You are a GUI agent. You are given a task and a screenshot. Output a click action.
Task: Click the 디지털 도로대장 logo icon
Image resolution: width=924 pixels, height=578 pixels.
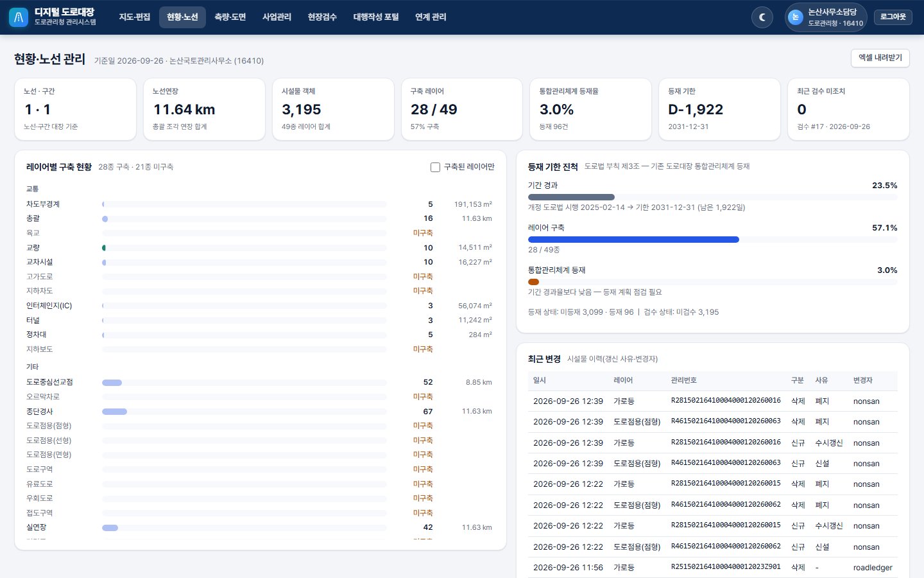click(19, 17)
